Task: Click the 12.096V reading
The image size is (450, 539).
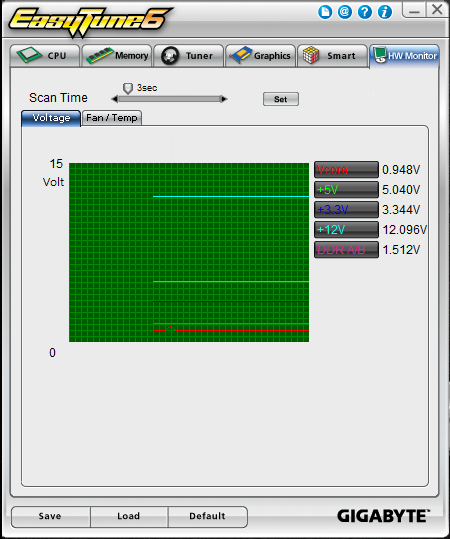Action: [x=405, y=229]
